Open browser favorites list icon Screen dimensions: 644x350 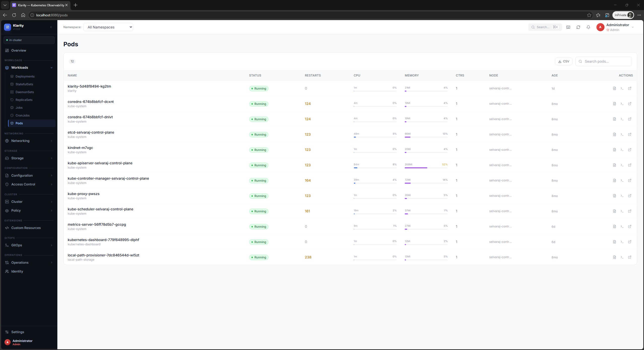(x=598, y=15)
